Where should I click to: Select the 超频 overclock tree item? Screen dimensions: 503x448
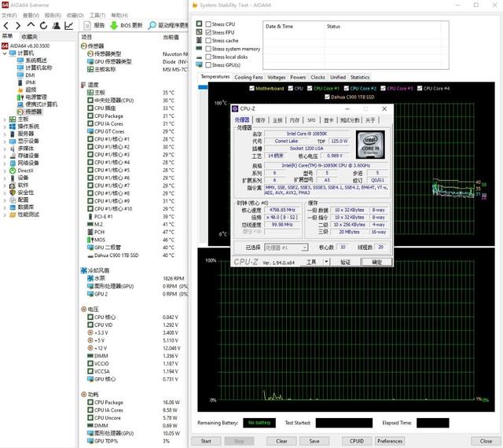click(31, 90)
